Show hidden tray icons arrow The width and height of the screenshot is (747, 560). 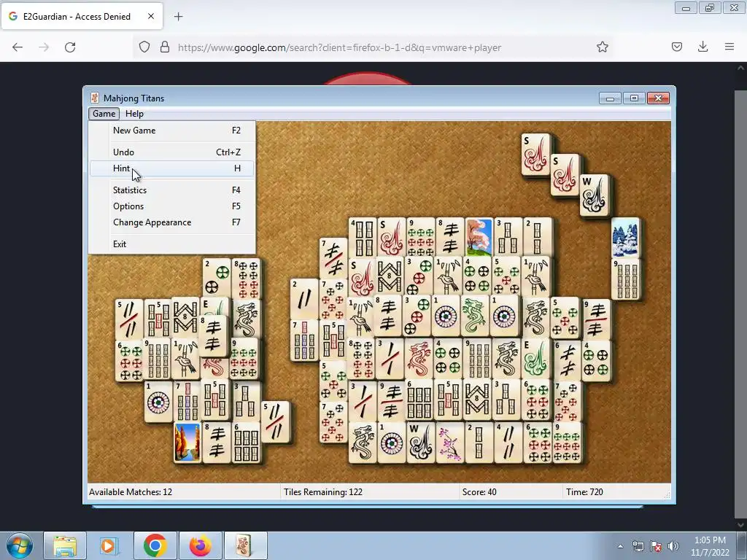coord(620,546)
